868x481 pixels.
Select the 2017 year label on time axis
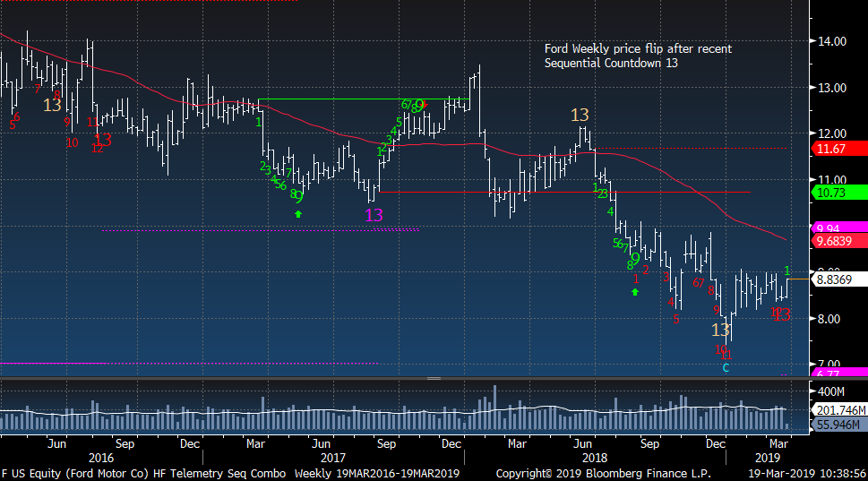[x=332, y=458]
